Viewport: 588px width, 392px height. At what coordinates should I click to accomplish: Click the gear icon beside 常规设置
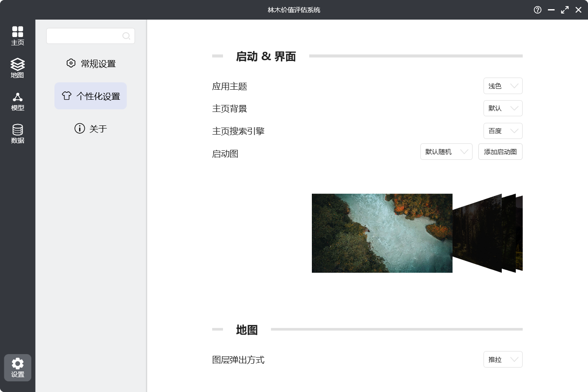71,63
